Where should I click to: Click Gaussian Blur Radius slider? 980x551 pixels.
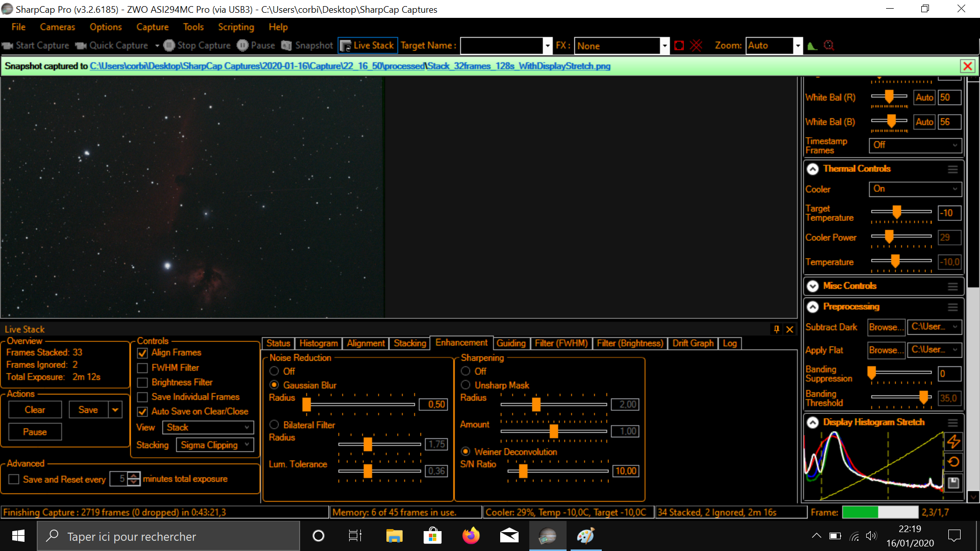tap(360, 405)
